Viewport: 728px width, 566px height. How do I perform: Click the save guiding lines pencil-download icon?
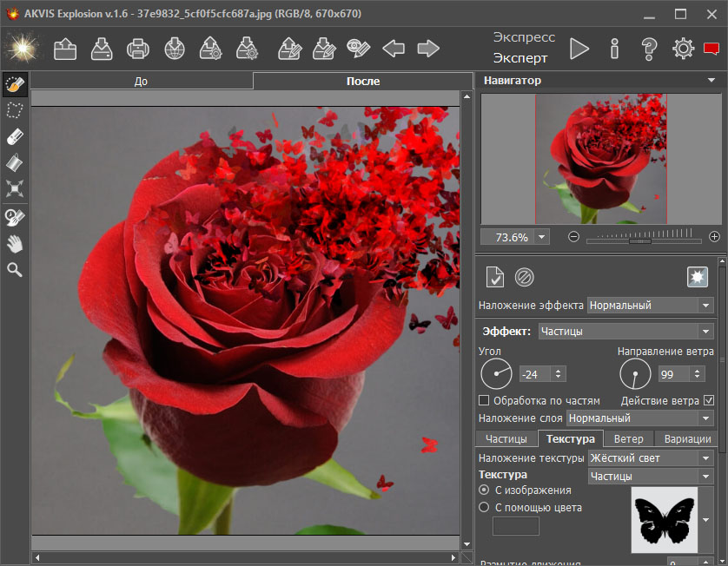(324, 49)
